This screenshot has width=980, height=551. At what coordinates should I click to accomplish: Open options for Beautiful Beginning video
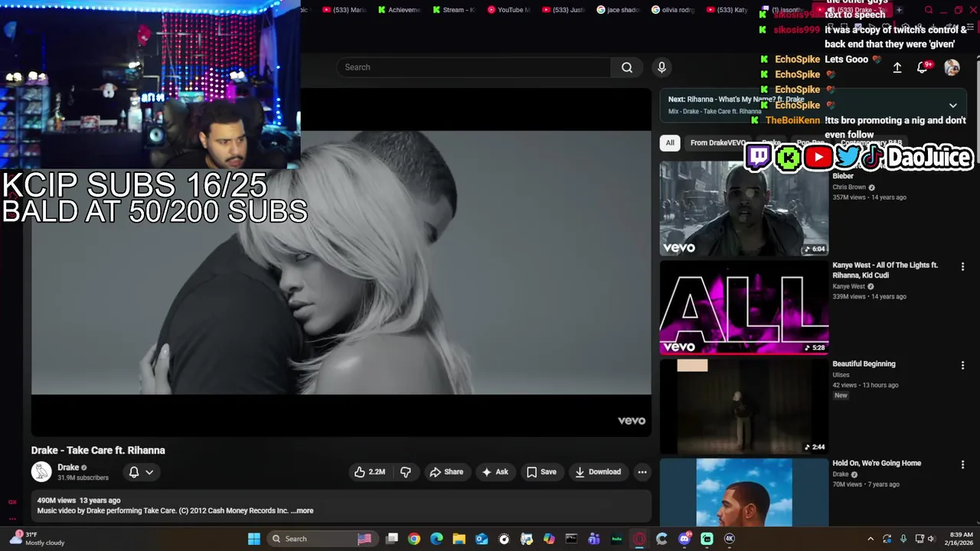[x=962, y=366]
